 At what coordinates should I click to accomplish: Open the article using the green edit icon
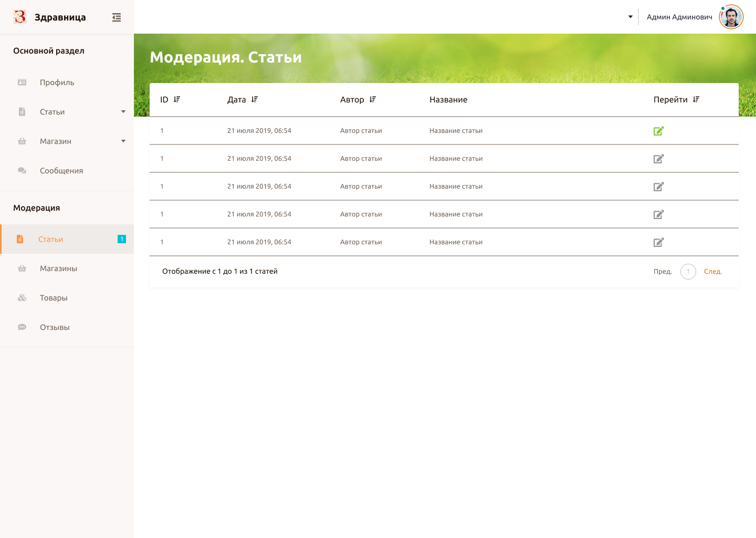pos(659,131)
